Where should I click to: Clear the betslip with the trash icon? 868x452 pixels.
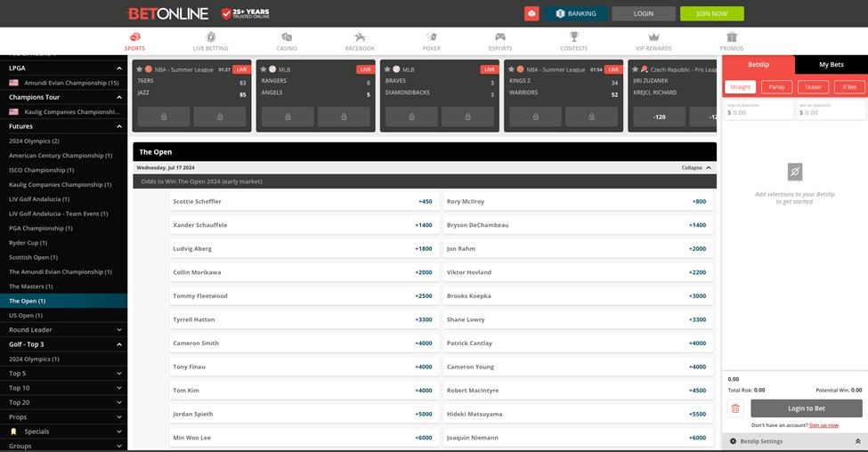tap(735, 408)
